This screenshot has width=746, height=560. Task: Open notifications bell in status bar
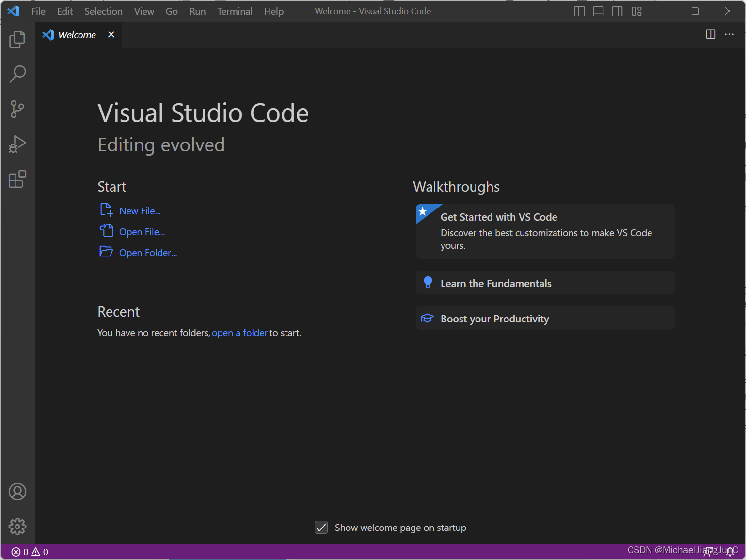click(730, 552)
